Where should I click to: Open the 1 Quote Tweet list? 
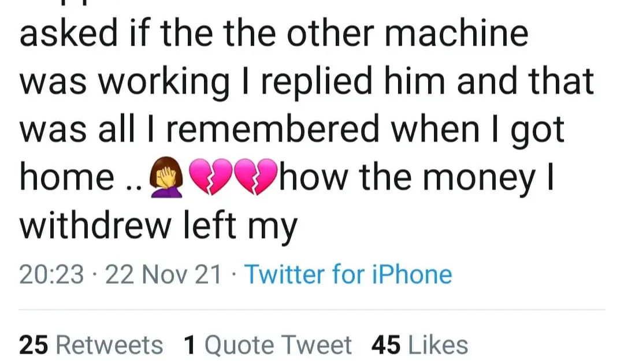coord(267,345)
